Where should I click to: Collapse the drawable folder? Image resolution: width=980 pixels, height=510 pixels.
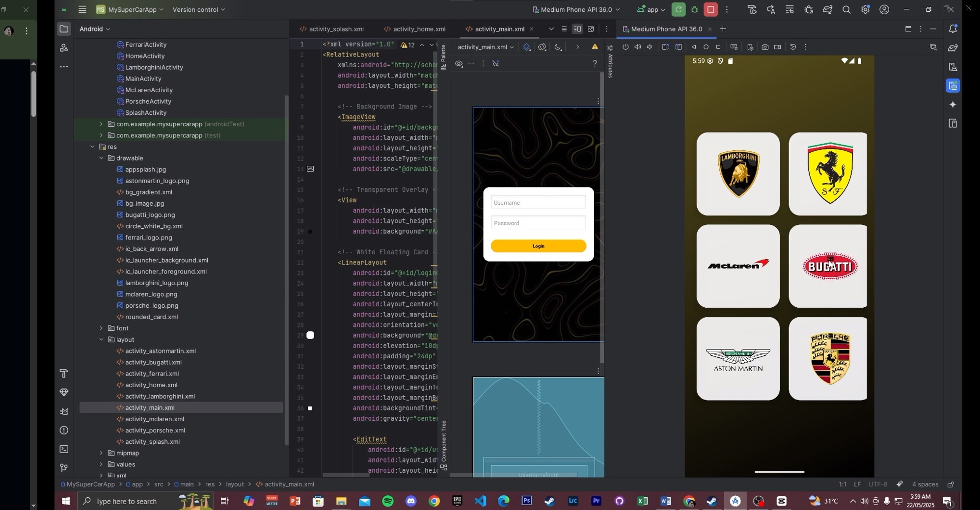(101, 158)
